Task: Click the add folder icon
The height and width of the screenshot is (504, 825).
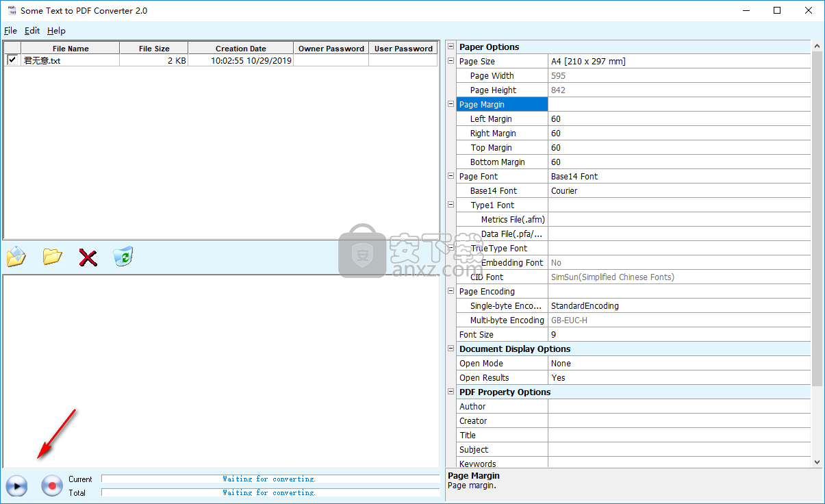Action: (x=52, y=257)
